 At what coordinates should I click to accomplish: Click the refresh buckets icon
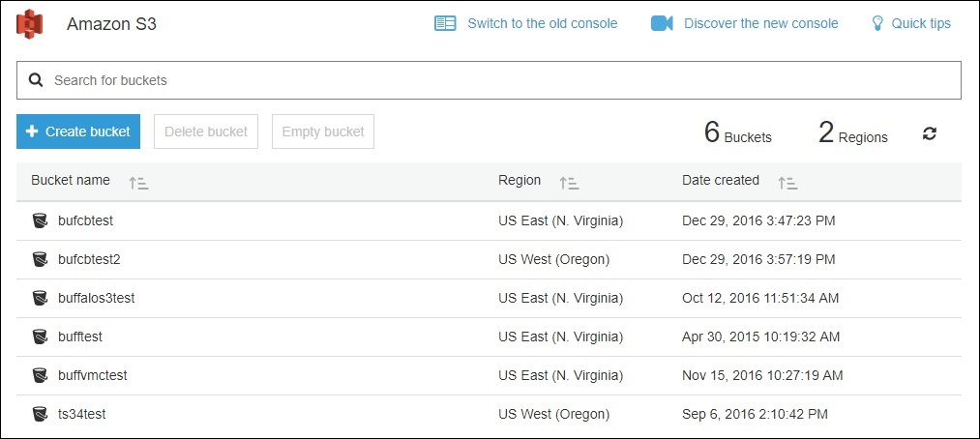click(930, 134)
